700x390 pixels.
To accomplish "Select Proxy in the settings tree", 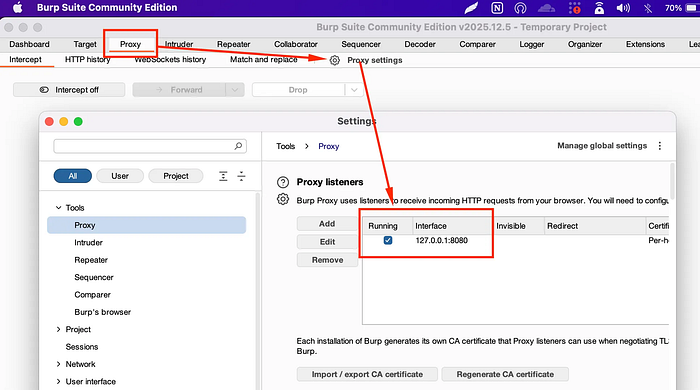I will [x=146, y=225].
